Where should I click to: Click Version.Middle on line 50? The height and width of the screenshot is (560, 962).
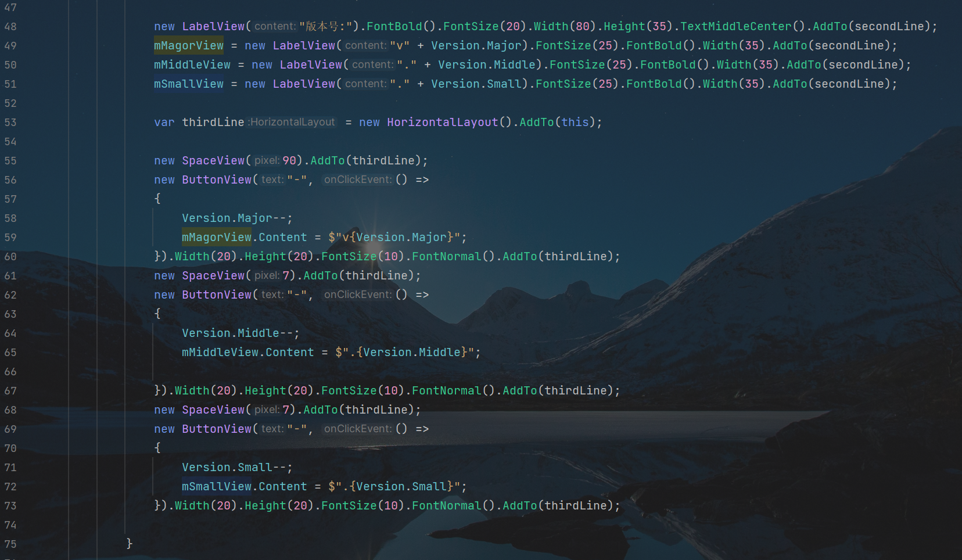(487, 64)
